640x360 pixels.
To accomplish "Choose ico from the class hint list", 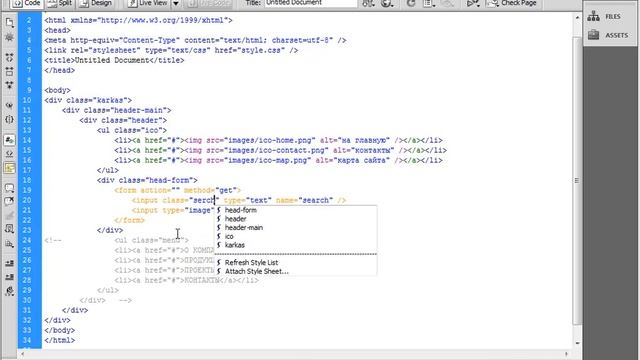I will tap(229, 236).
